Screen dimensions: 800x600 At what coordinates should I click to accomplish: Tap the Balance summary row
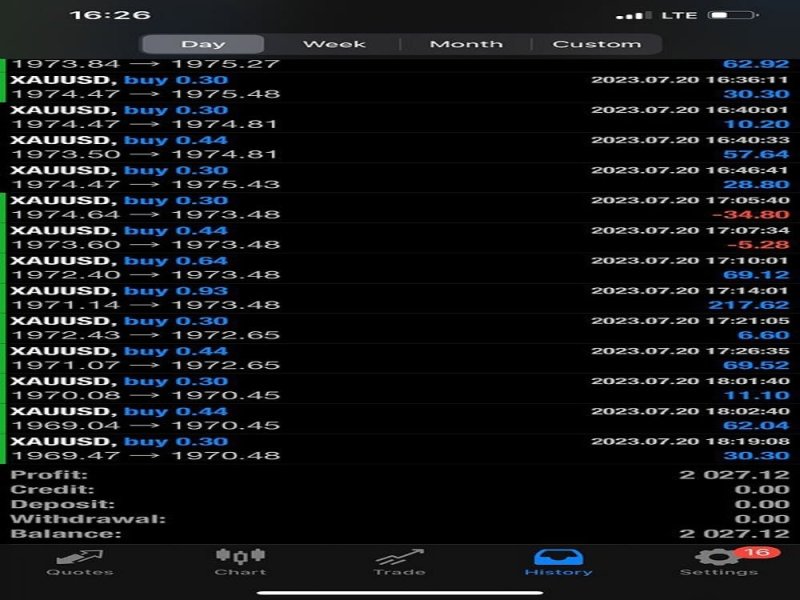(x=400, y=534)
